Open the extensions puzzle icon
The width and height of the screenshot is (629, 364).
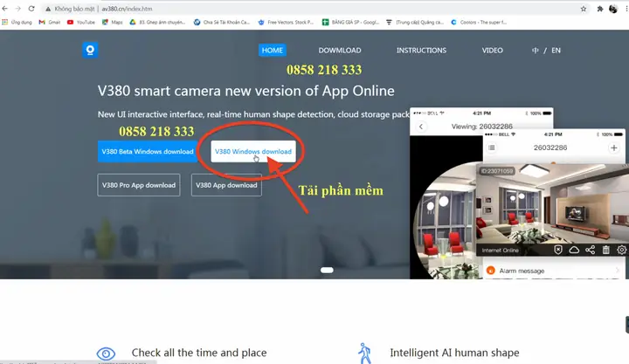point(599,9)
